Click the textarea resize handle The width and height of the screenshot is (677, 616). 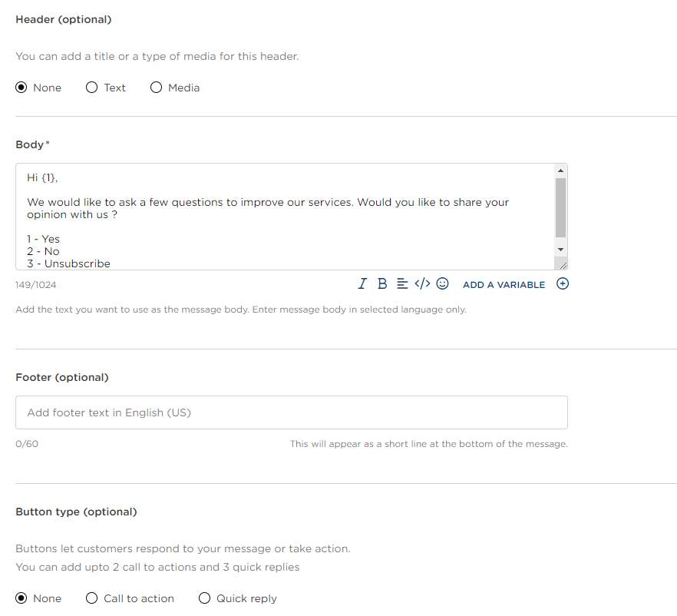(563, 265)
